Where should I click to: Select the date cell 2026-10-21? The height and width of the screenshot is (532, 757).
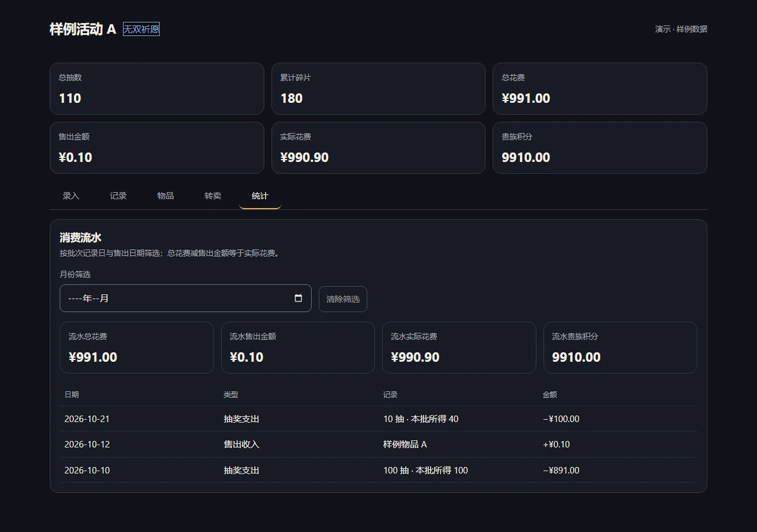coord(87,419)
